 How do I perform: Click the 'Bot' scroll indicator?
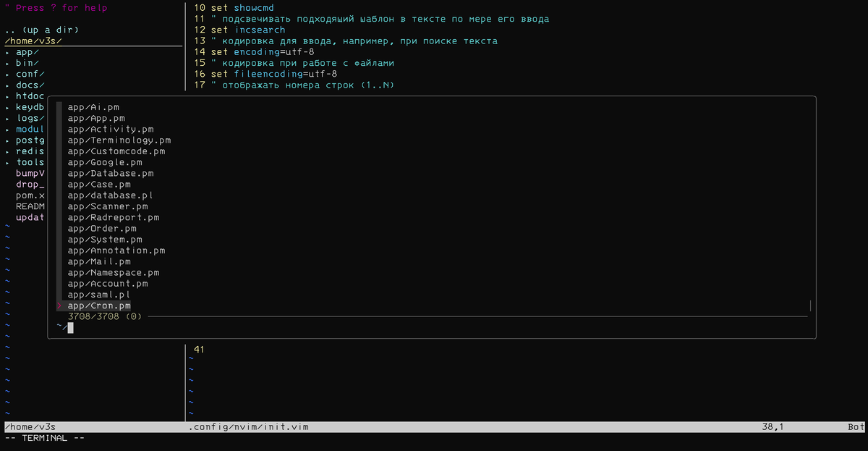pyautogui.click(x=856, y=427)
